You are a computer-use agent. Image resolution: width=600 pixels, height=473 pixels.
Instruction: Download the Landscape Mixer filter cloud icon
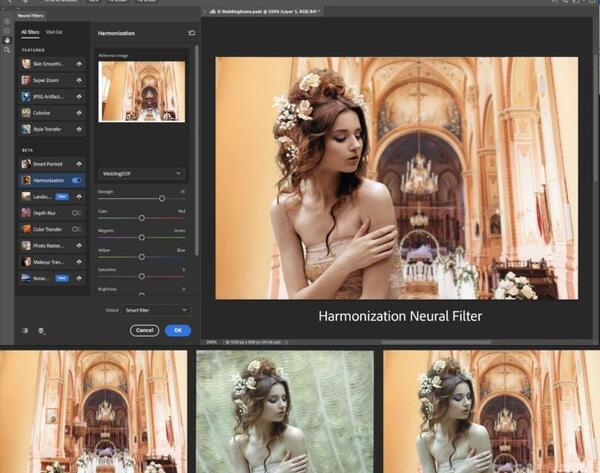(x=79, y=196)
